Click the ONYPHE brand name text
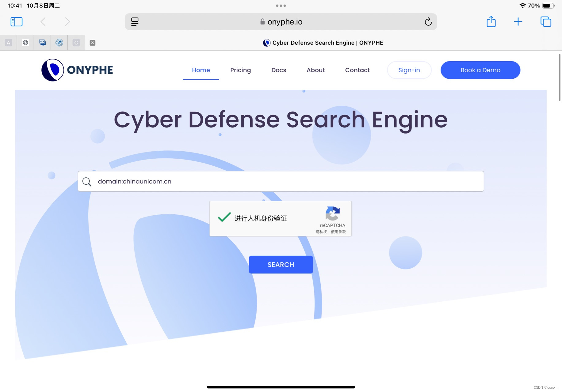The image size is (562, 392). pos(90,70)
